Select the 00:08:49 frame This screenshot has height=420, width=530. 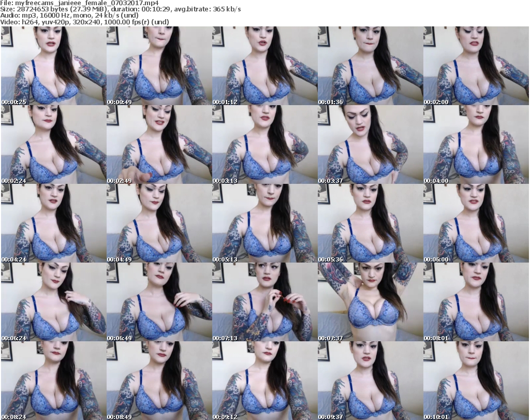tap(159, 381)
